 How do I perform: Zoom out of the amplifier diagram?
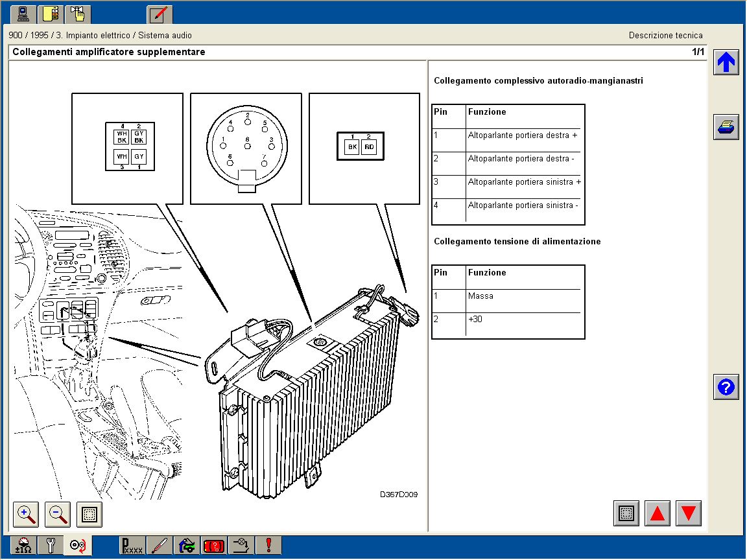(x=58, y=515)
